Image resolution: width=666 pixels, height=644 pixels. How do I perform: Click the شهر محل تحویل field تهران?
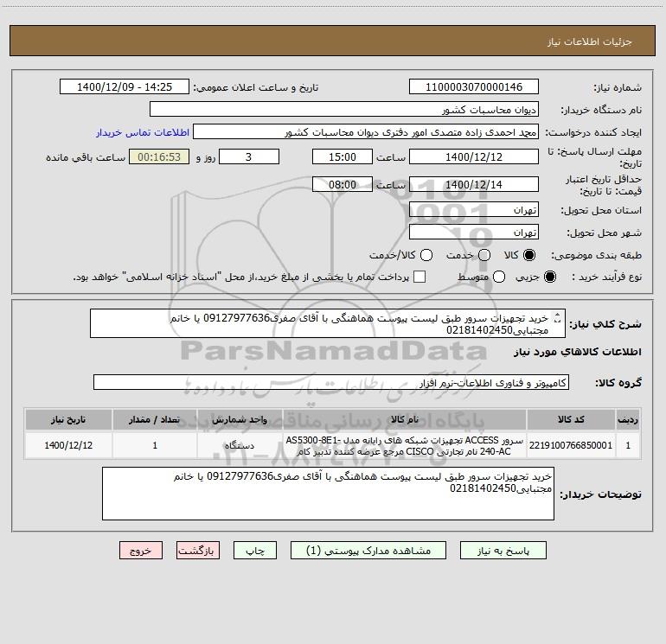pos(474,232)
